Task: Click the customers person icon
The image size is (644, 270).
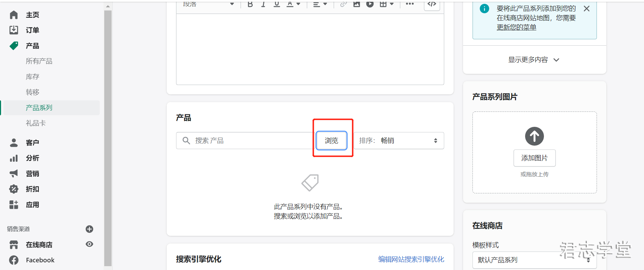Action: pos(14,142)
